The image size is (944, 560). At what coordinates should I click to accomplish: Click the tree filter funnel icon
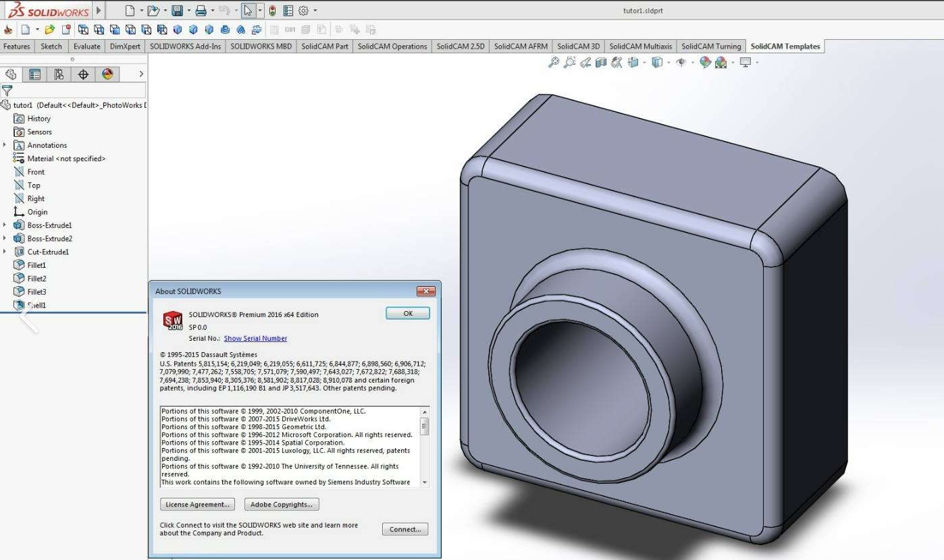click(7, 90)
